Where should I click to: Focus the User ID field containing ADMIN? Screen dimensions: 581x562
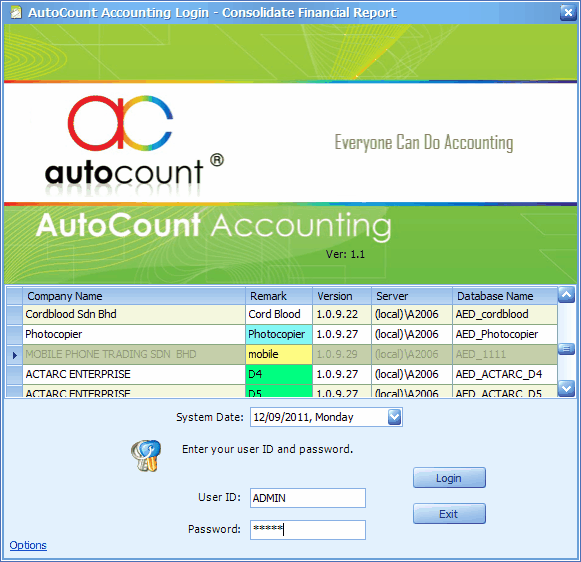point(308,498)
